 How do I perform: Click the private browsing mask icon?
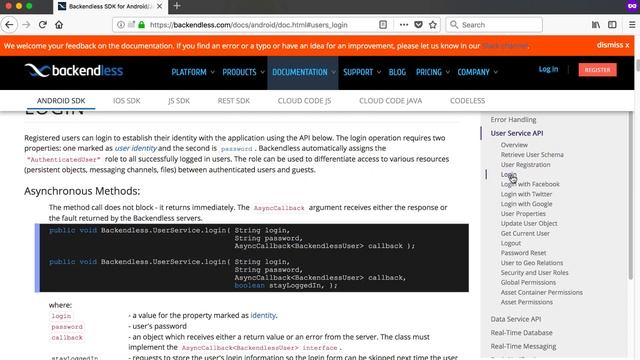[632, 6]
